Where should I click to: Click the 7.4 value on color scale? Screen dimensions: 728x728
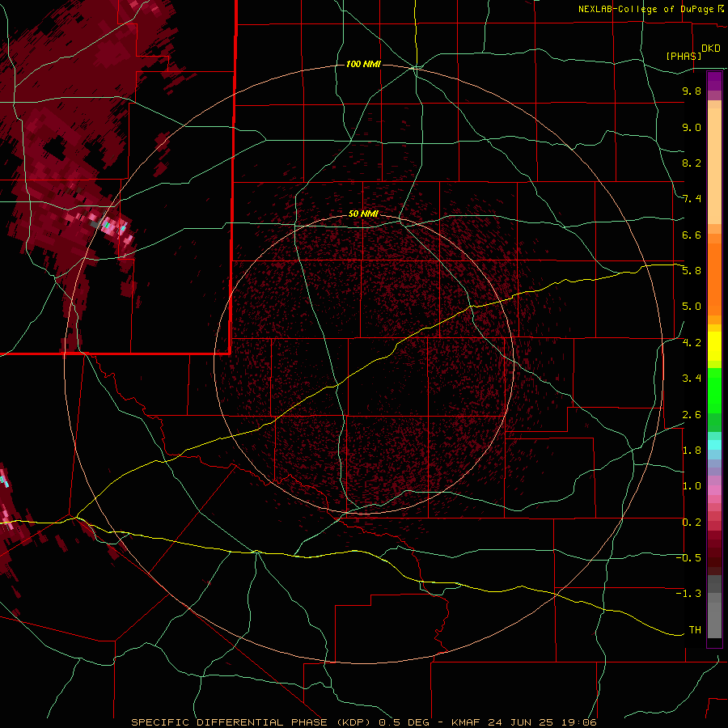coord(692,199)
